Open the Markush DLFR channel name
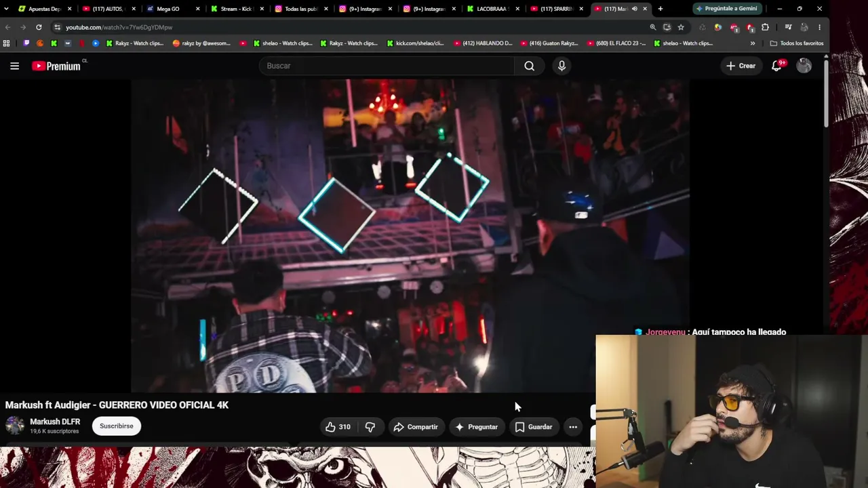The image size is (868, 488). (55, 422)
